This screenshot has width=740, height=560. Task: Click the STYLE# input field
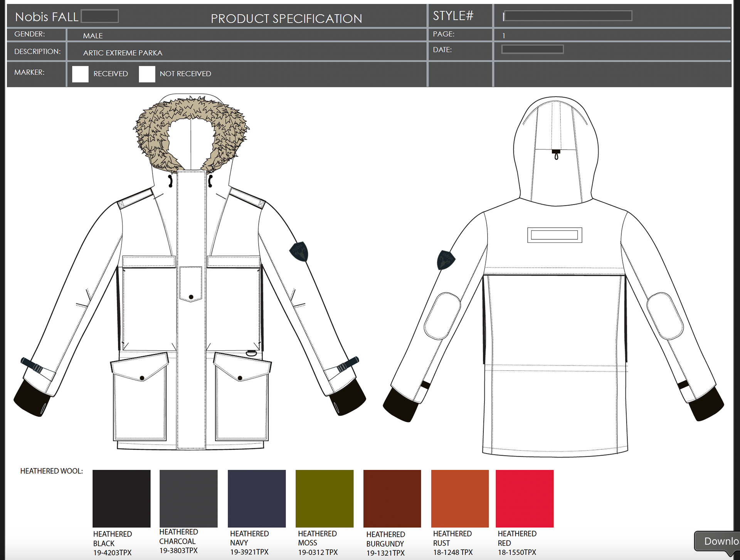click(x=568, y=16)
